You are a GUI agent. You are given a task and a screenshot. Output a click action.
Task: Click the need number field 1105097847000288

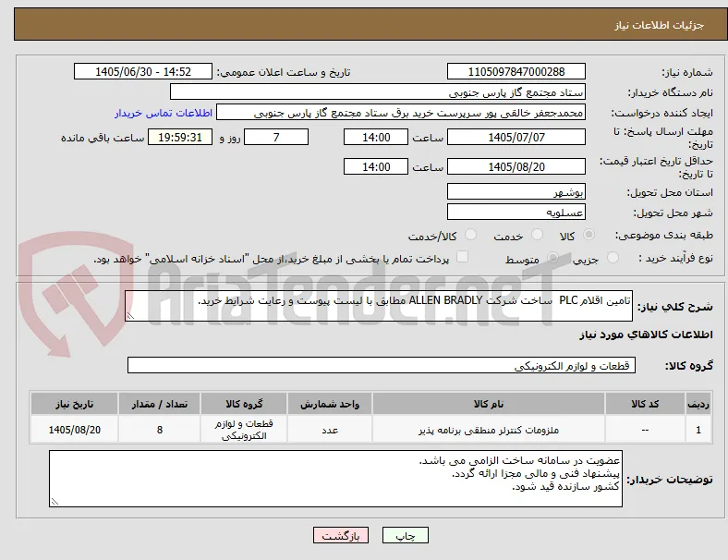(516, 71)
